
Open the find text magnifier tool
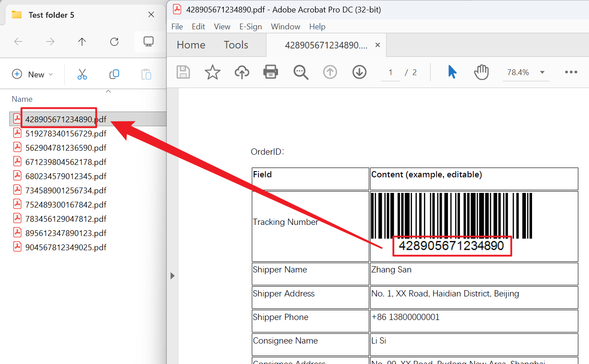click(301, 72)
